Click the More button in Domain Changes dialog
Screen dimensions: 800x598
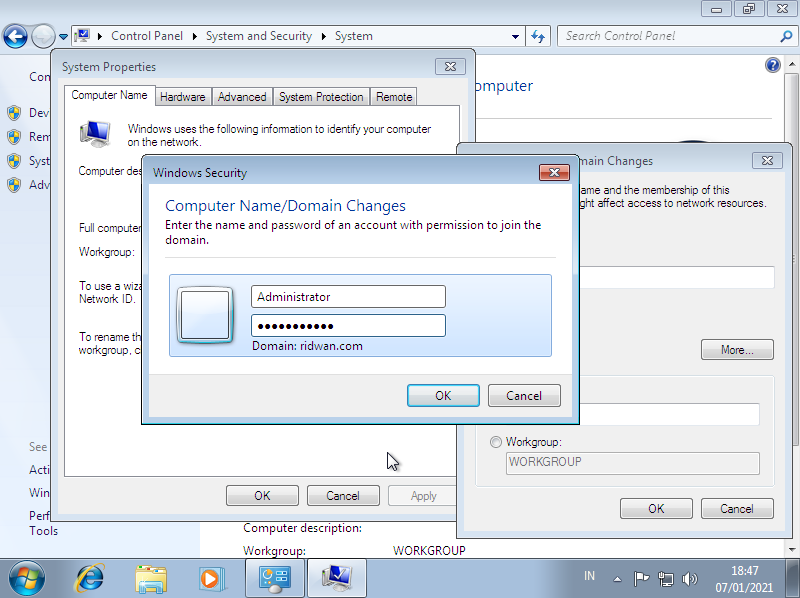click(737, 349)
